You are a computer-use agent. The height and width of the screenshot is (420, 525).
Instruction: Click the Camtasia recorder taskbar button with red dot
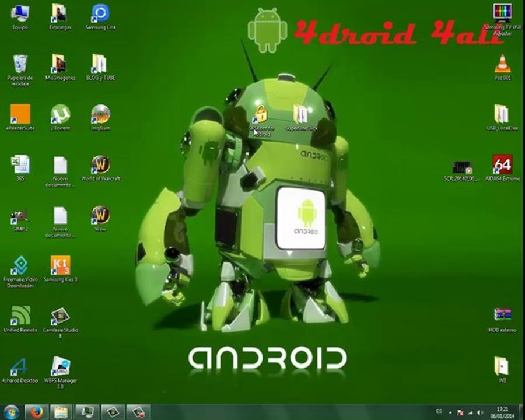pos(138,412)
